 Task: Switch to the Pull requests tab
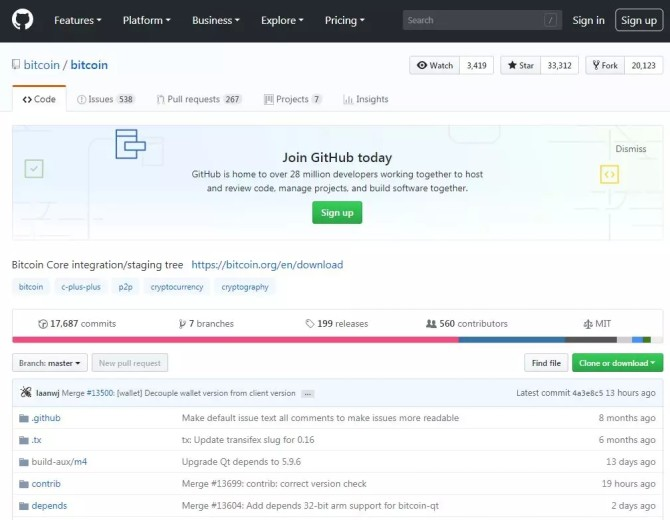[199, 99]
